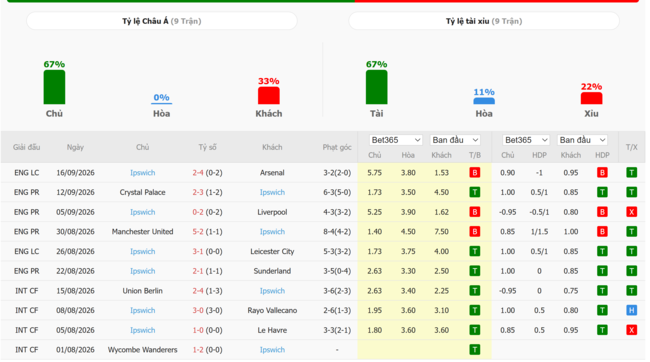The width and height of the screenshot is (650, 362).
Task: Open Ipswich link in Crystal Palace row
Action: tap(272, 192)
